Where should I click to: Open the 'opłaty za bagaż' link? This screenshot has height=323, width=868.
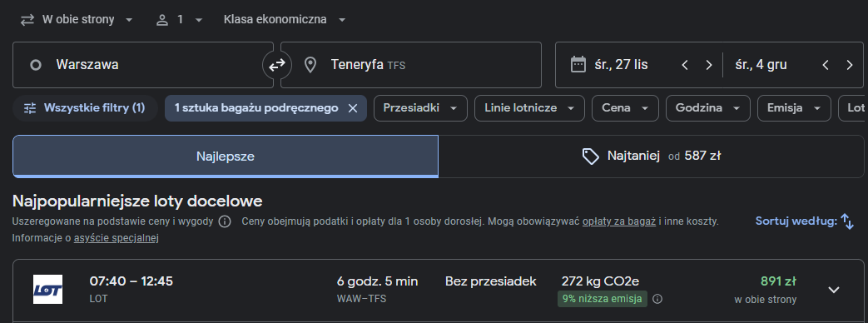[619, 221]
